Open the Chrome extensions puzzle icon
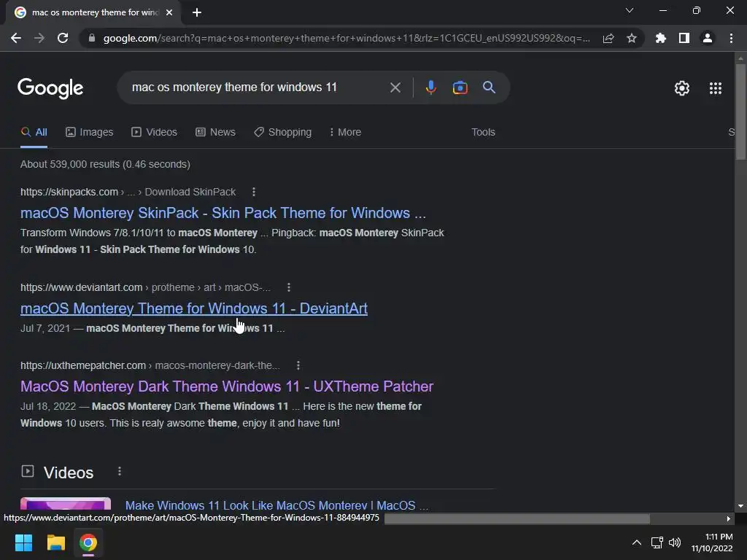Image resolution: width=747 pixels, height=560 pixels. pyautogui.click(x=661, y=38)
